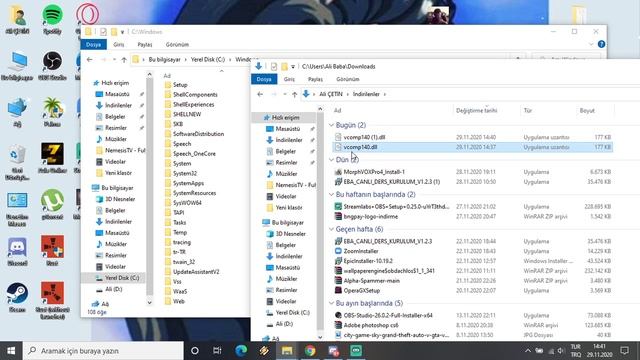Open quick access toolbar dropdown in Downloads
The image size is (640, 360).
[x=293, y=67]
